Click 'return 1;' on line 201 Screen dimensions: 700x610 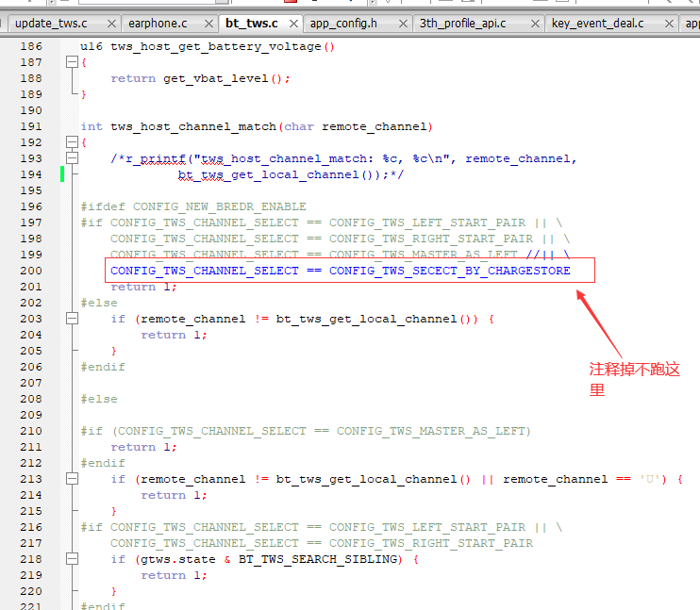coord(143,287)
